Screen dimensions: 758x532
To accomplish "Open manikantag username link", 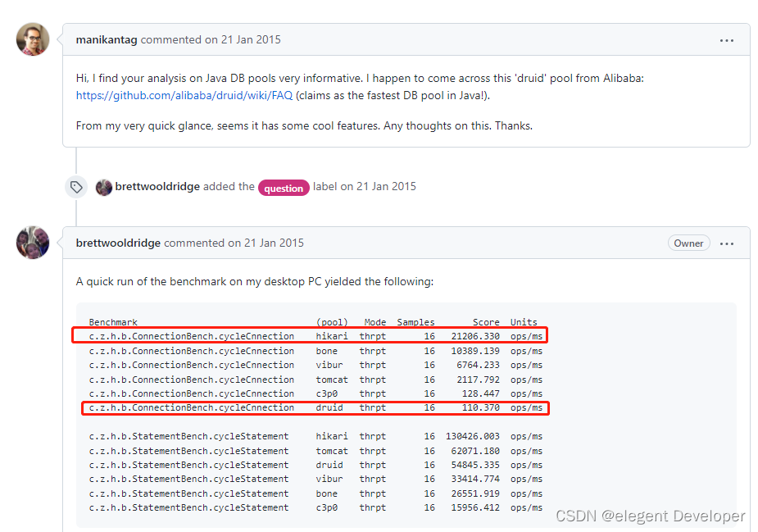I will coord(107,39).
